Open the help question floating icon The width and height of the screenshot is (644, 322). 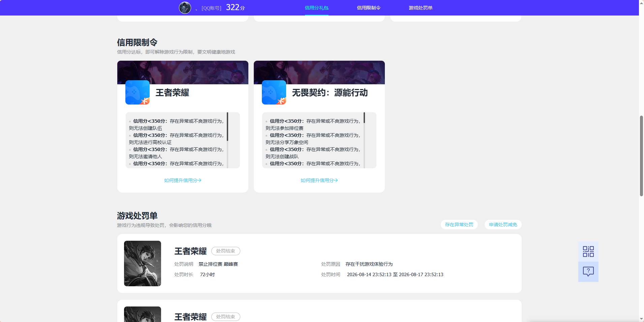588,272
